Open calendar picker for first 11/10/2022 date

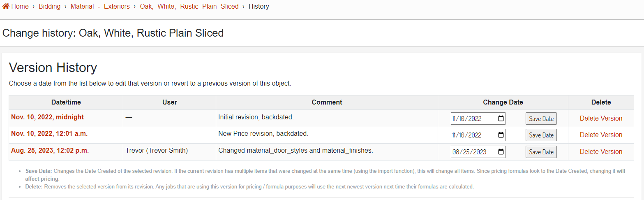501,119
